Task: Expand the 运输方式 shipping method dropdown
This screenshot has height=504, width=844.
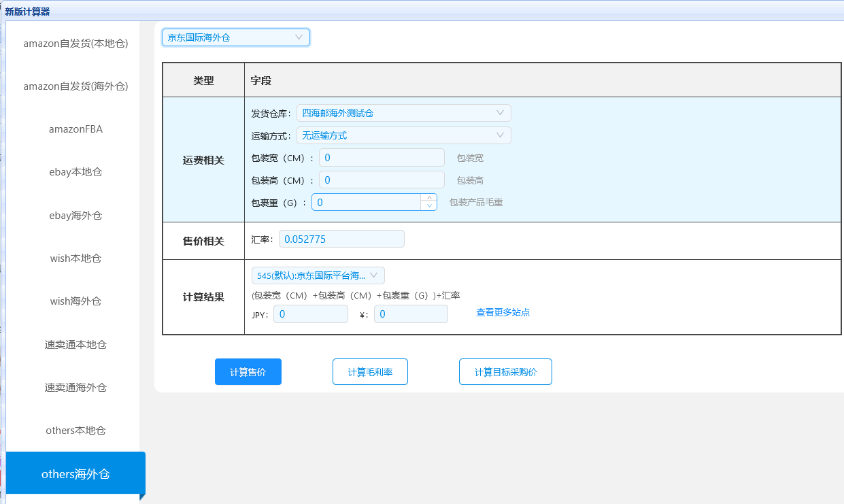Action: [x=404, y=135]
